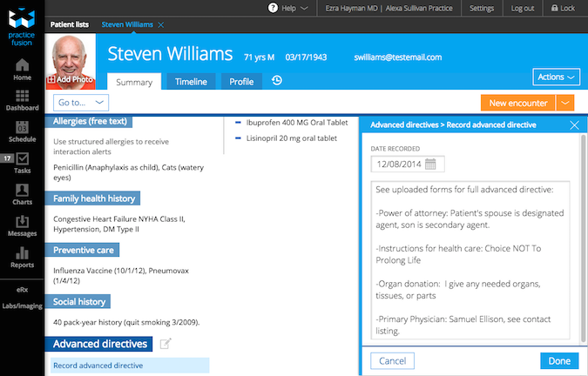Open Settings in top bar
The image size is (588, 376).
click(482, 8)
